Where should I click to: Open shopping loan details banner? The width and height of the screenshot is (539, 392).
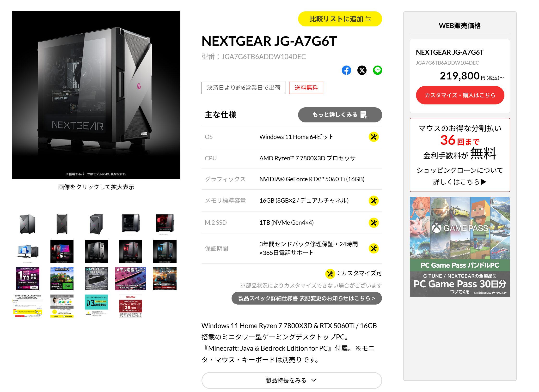pyautogui.click(x=460, y=155)
